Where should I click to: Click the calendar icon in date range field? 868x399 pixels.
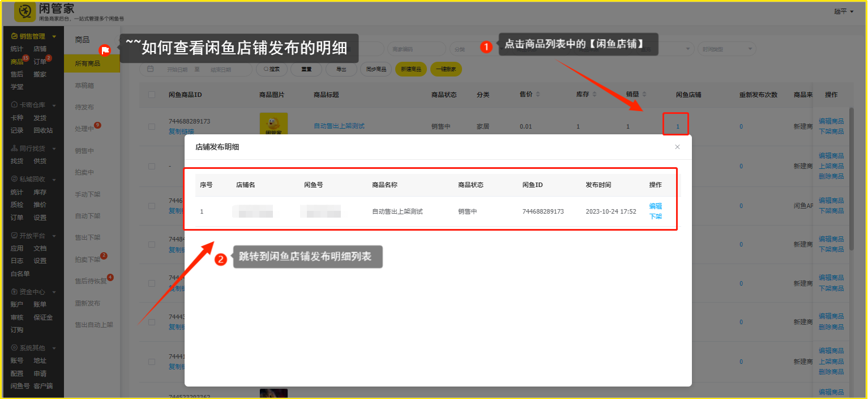point(151,69)
